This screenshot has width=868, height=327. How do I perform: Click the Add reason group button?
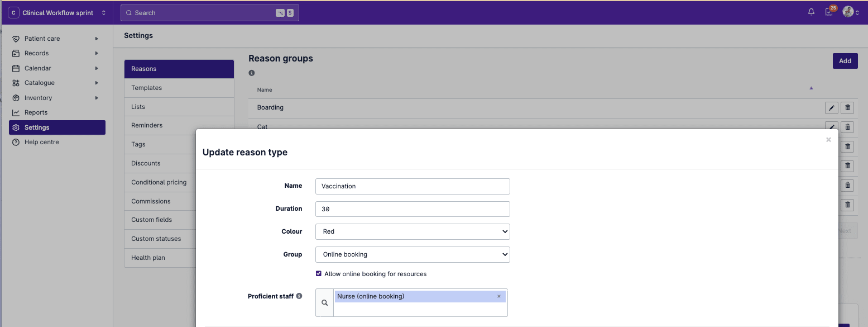pyautogui.click(x=845, y=61)
